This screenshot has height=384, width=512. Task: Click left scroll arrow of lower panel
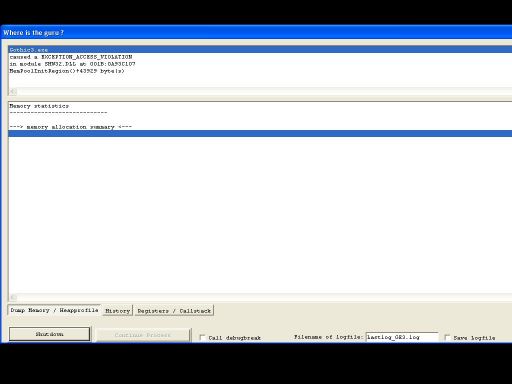click(13, 297)
